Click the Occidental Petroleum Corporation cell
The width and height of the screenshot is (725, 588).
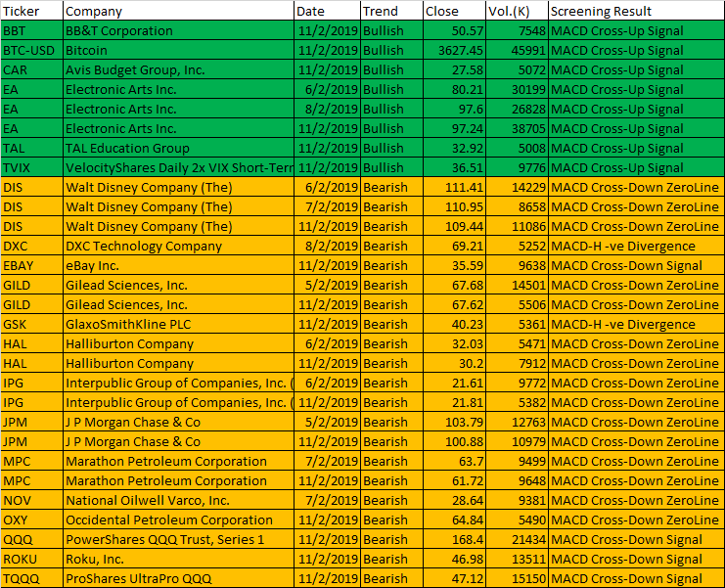coord(178,520)
